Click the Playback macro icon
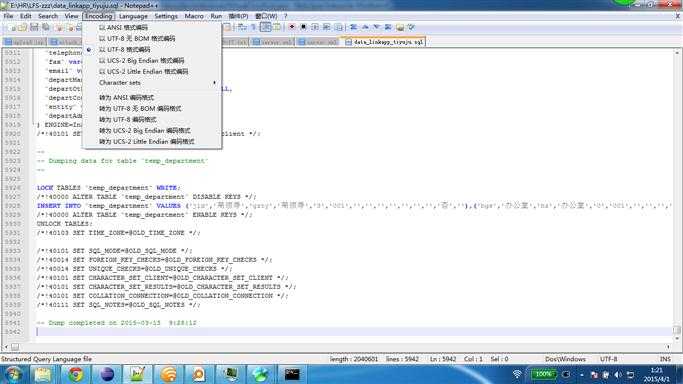The width and height of the screenshot is (683, 384). (x=314, y=27)
